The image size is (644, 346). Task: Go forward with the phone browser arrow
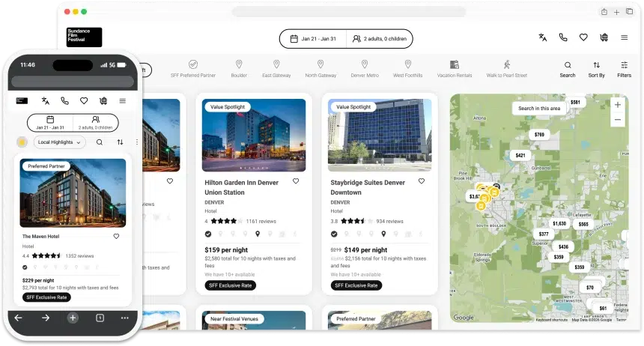pos(46,318)
